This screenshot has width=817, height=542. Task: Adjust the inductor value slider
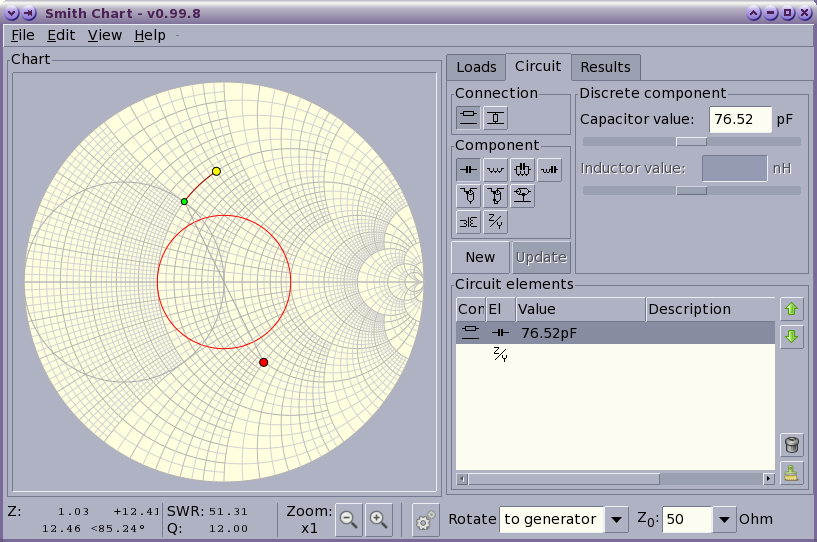(x=691, y=190)
